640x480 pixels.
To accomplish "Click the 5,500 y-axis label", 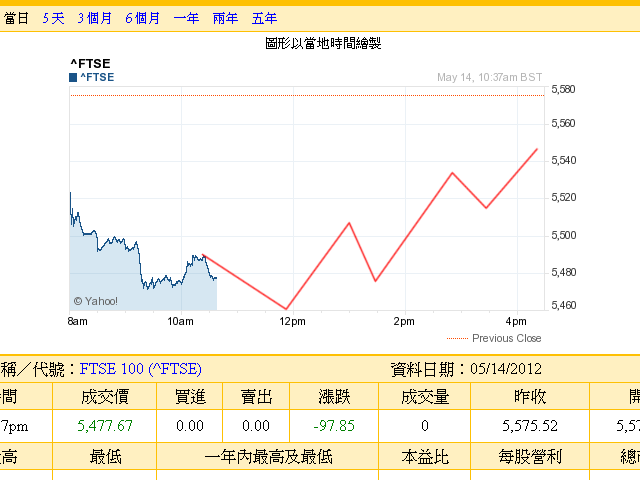I will (564, 236).
